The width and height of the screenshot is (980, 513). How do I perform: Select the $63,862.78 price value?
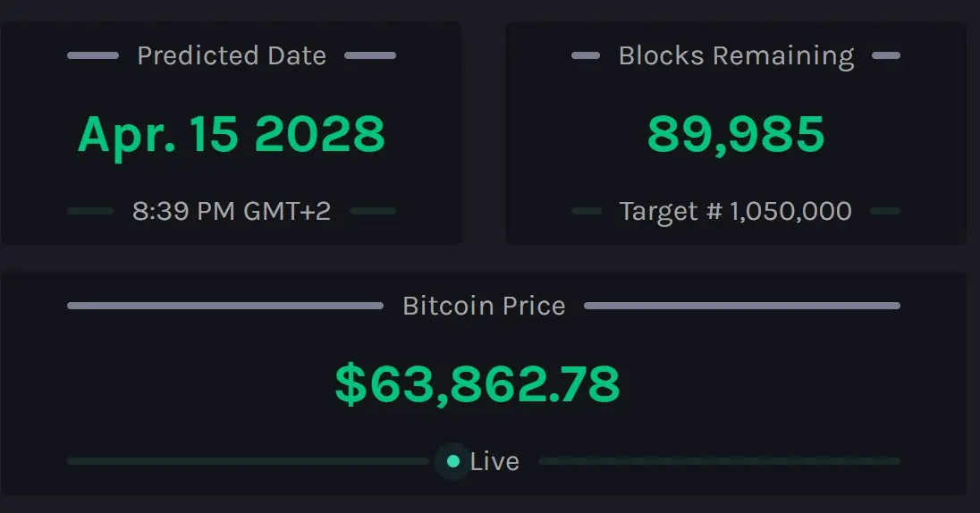477,384
